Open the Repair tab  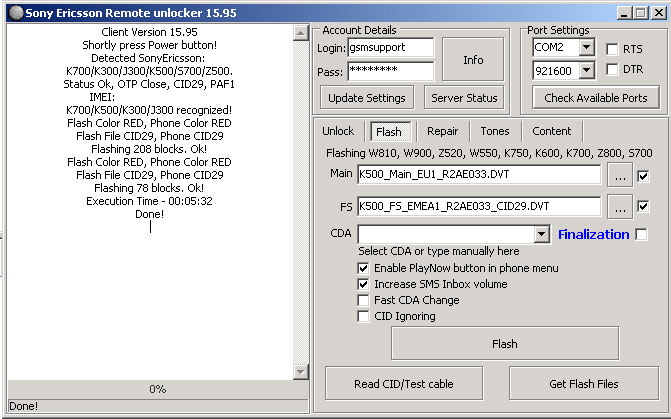coord(442,131)
